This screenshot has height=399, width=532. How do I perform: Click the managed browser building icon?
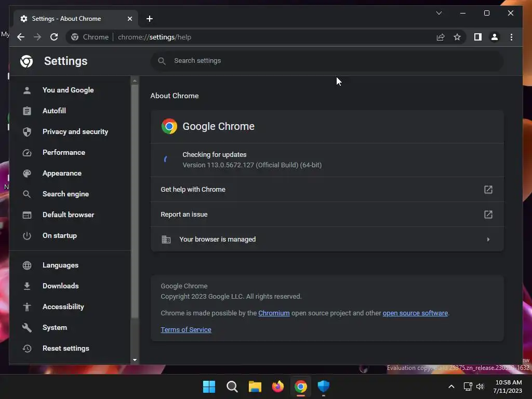tap(166, 239)
